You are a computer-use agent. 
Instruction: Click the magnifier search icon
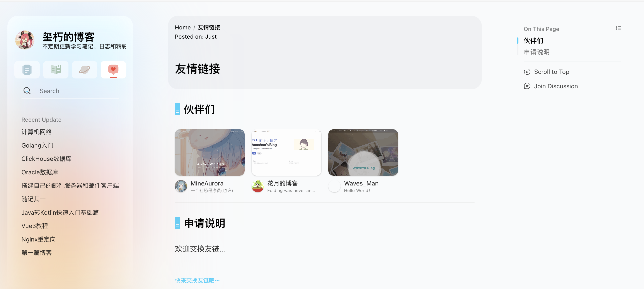pyautogui.click(x=27, y=91)
